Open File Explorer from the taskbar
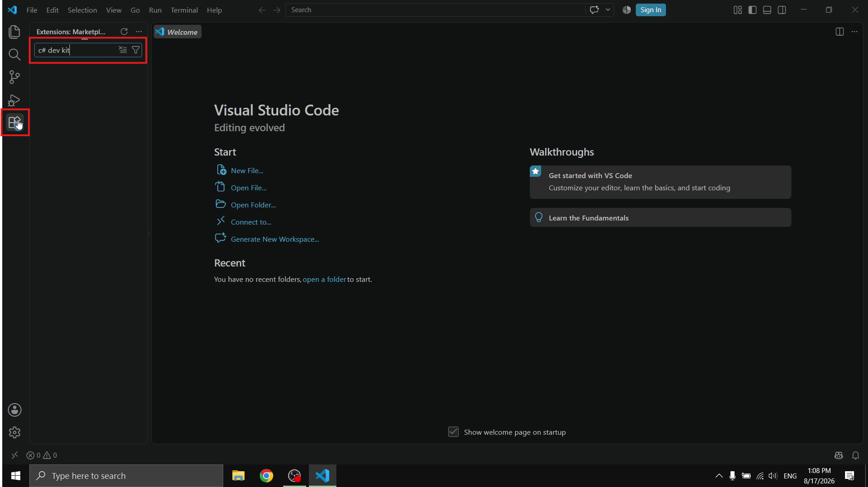868x487 pixels. [238, 476]
